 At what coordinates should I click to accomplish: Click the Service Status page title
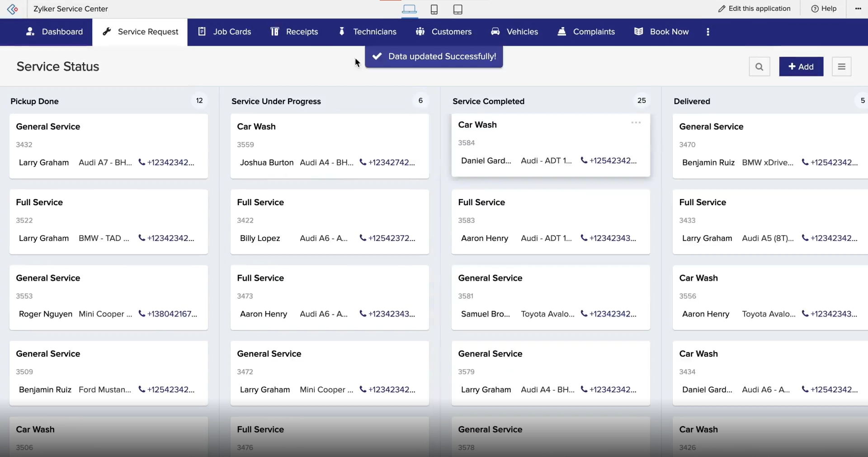pyautogui.click(x=58, y=66)
